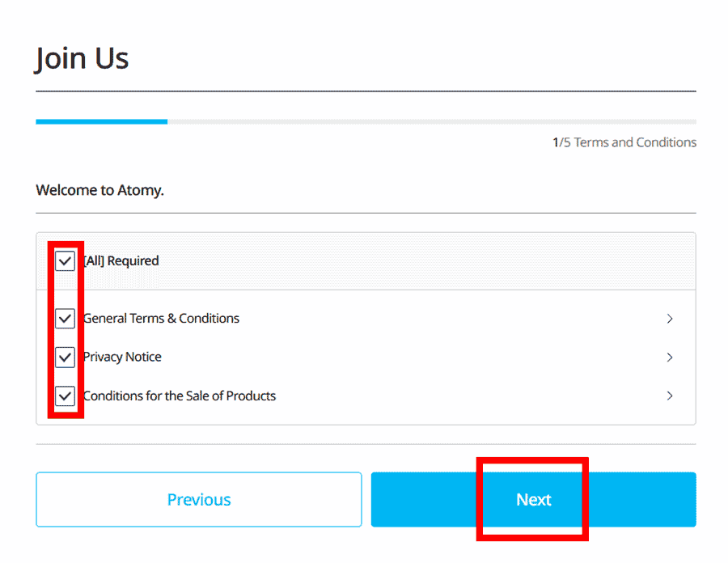Image resolution: width=728 pixels, height=563 pixels.
Task: Click the step progress bar
Action: (364, 121)
